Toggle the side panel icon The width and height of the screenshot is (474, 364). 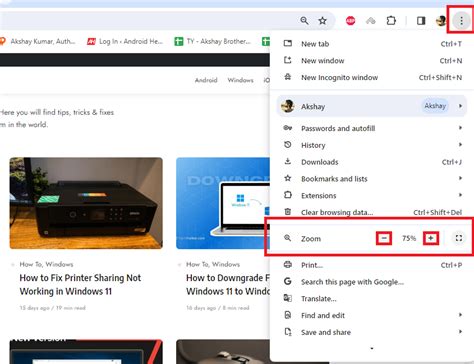[x=421, y=21]
